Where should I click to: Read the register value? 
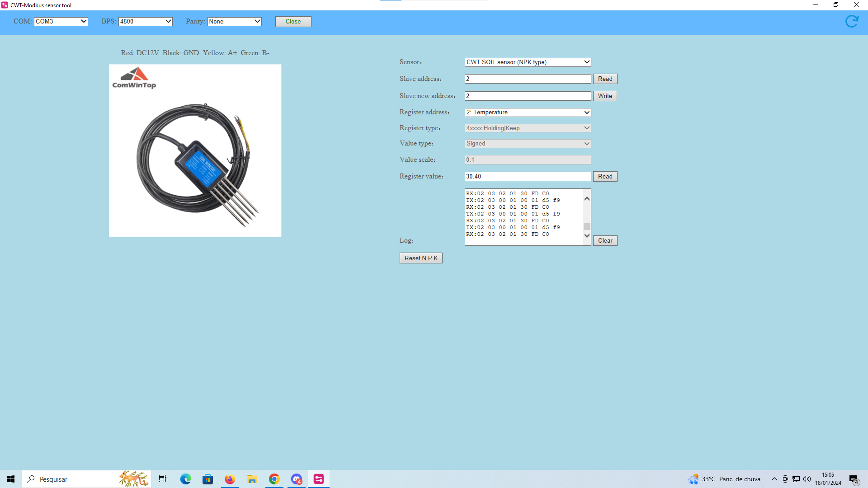tap(605, 176)
